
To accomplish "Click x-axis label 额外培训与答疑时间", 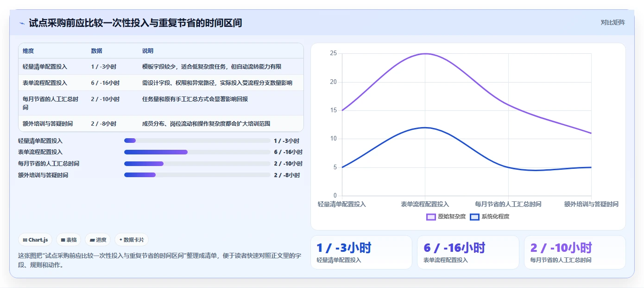I will [x=591, y=204].
